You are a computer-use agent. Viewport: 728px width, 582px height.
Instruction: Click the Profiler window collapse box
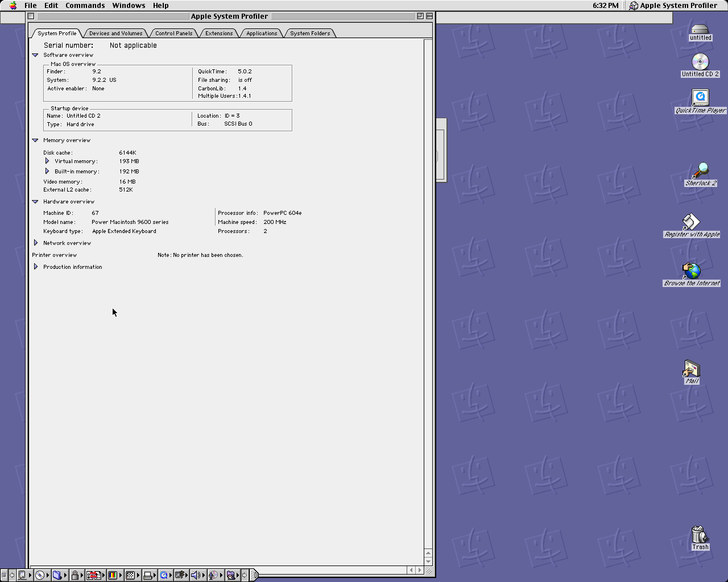(x=429, y=16)
